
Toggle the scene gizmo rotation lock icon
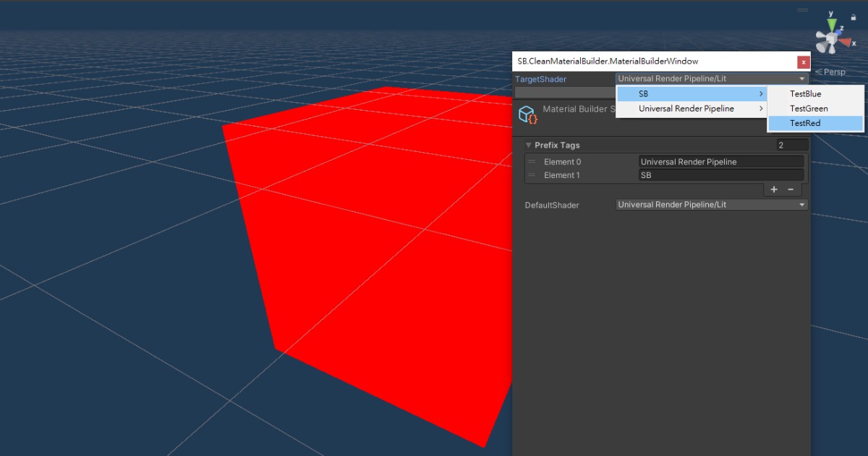pyautogui.click(x=854, y=17)
